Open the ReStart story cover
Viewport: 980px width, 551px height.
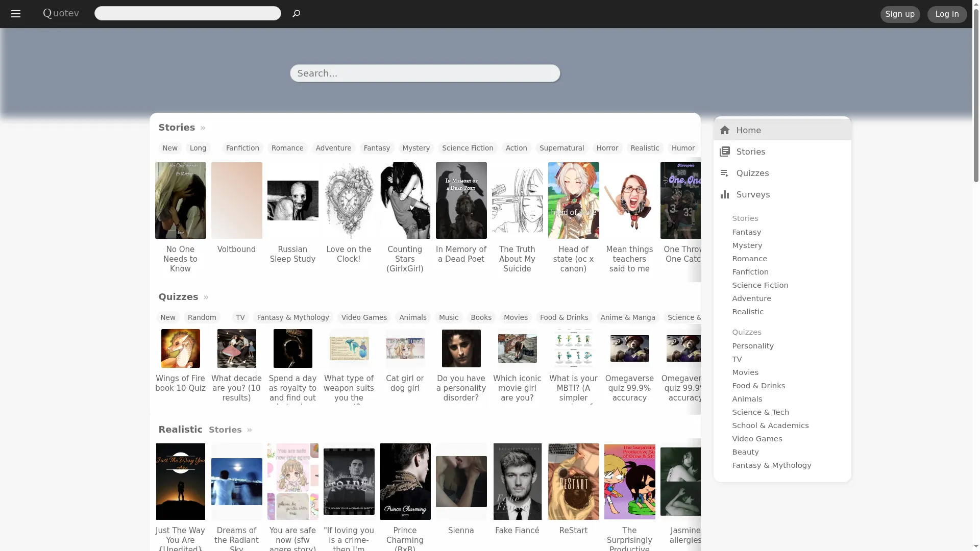(x=573, y=482)
